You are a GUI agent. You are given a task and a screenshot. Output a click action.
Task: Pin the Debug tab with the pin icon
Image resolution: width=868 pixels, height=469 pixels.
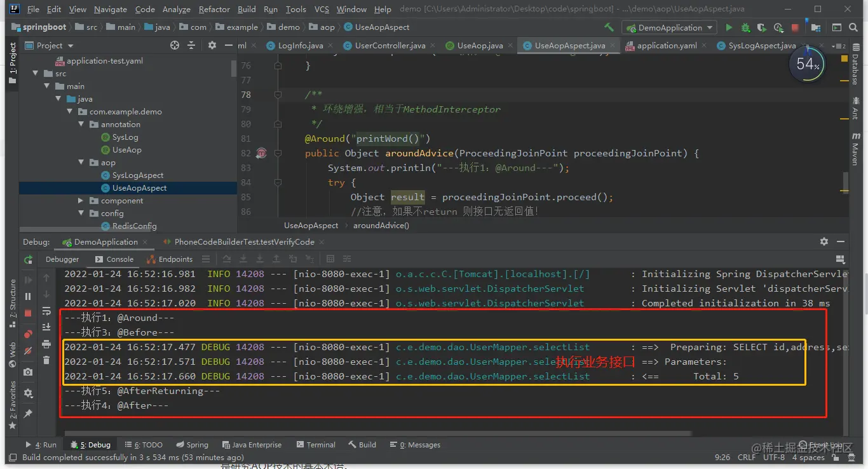(28, 414)
